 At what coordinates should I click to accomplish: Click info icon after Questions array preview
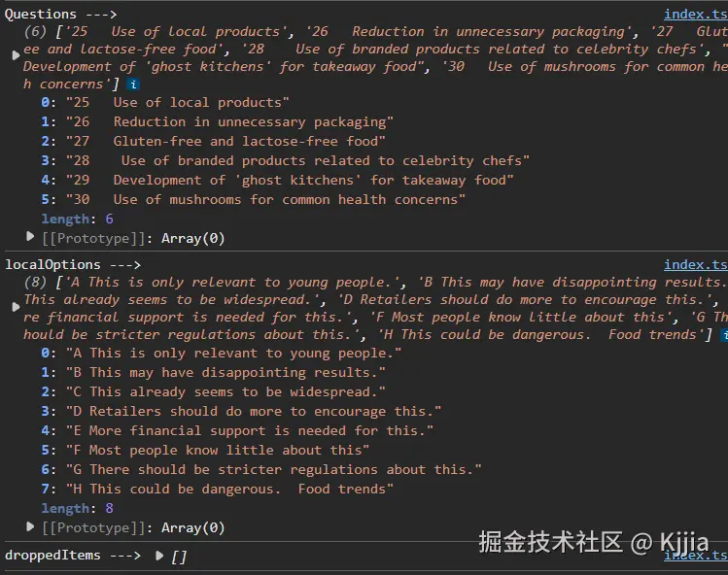(133, 85)
